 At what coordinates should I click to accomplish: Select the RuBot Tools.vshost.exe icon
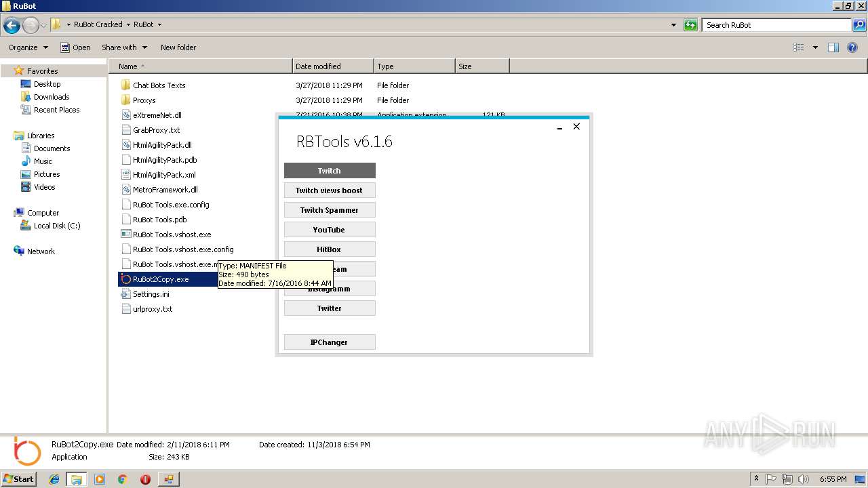[x=125, y=235]
